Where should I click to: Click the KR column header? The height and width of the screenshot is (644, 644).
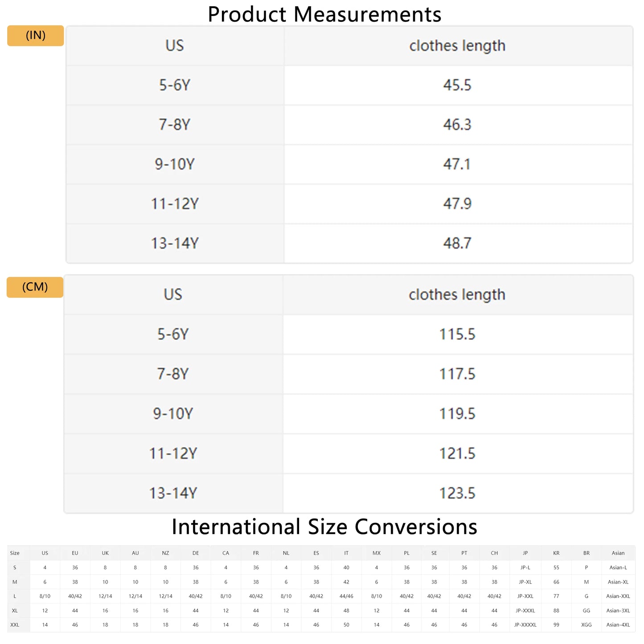coord(556,553)
